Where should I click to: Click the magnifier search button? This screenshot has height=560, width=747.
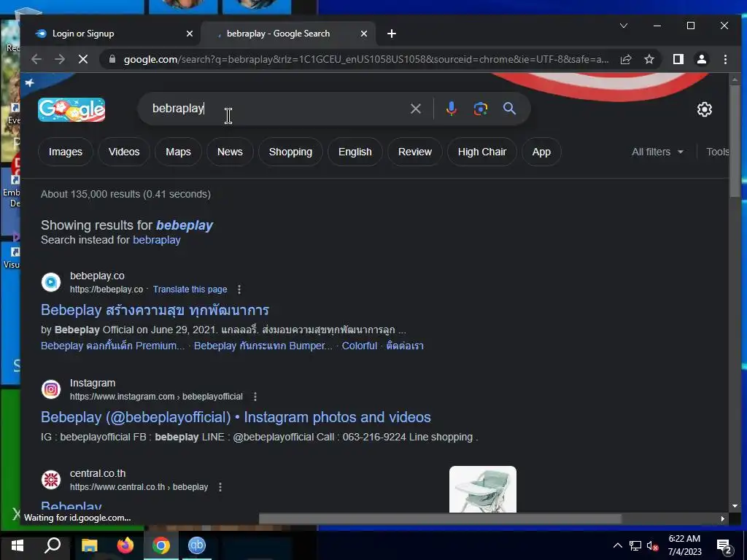coord(509,109)
